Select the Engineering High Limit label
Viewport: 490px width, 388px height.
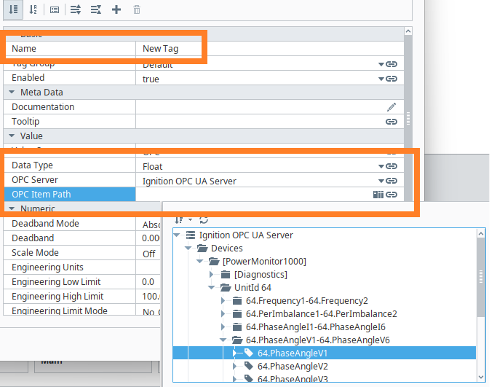(x=57, y=296)
